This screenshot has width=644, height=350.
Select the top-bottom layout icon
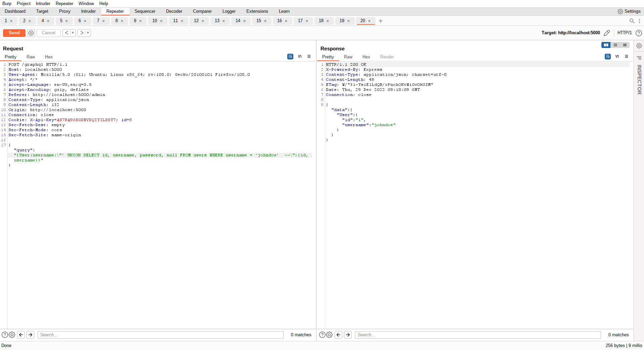point(615,45)
